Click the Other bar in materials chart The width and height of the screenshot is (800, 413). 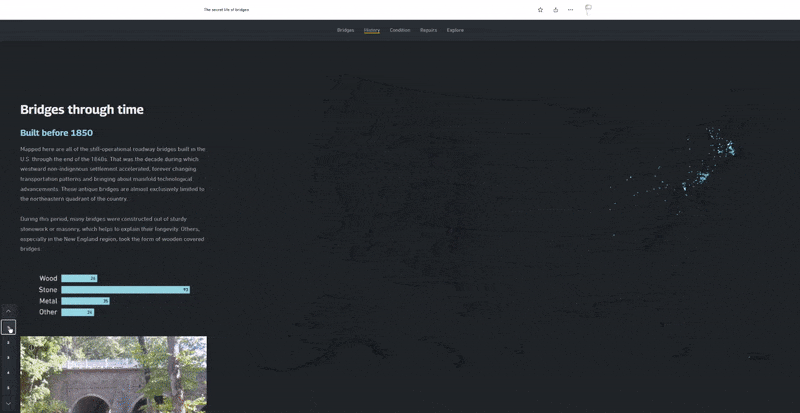pyautogui.click(x=78, y=312)
